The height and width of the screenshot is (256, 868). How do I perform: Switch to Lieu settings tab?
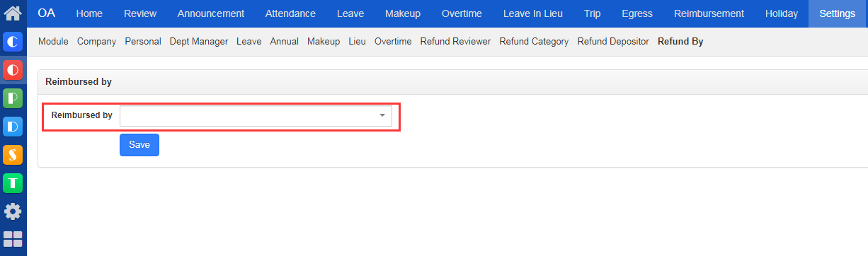tap(357, 42)
